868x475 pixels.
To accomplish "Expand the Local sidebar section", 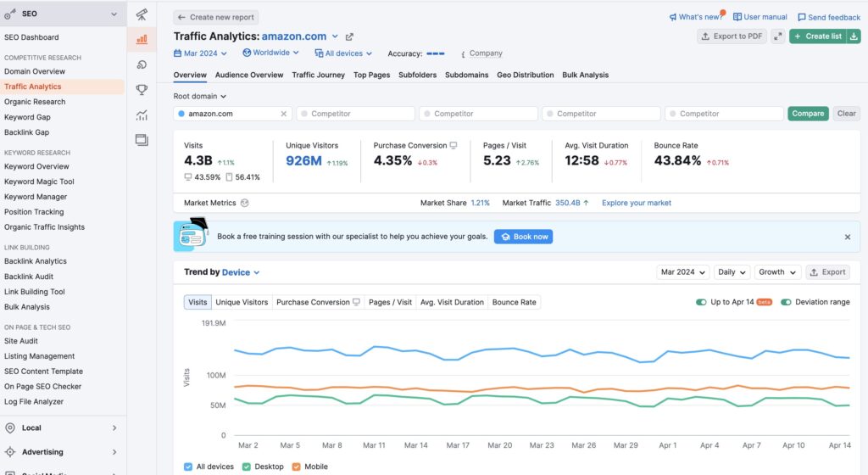I will [x=114, y=428].
